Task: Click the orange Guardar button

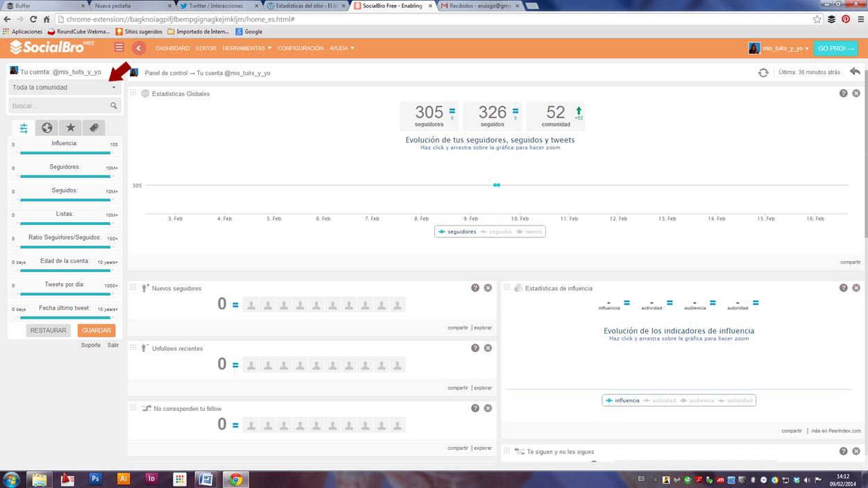Action: (x=96, y=330)
